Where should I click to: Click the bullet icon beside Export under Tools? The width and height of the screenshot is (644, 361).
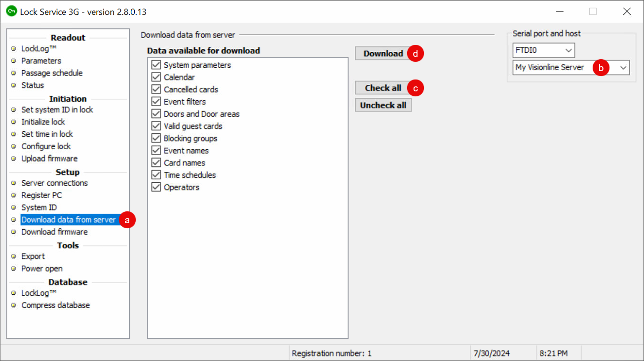[x=13, y=256]
